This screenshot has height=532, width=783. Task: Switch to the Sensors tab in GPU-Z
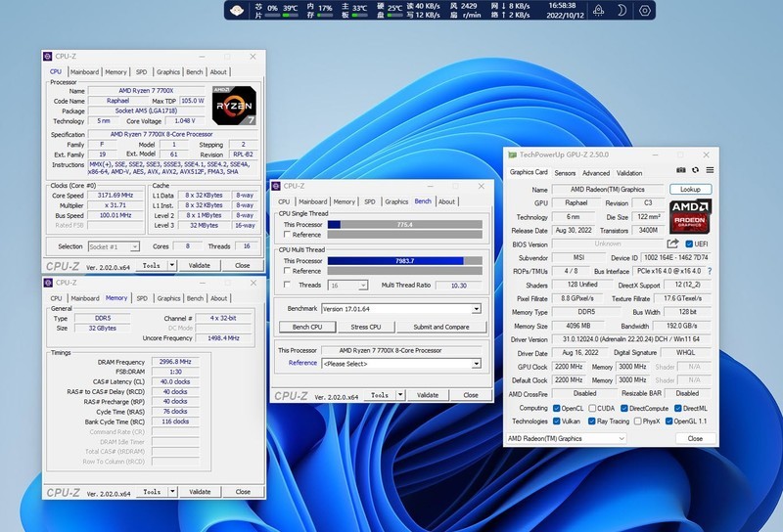coord(565,173)
